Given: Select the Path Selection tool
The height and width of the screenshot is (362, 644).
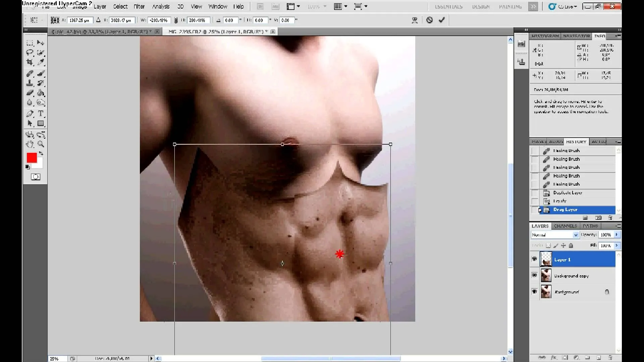Looking at the screenshot, I should (x=30, y=123).
